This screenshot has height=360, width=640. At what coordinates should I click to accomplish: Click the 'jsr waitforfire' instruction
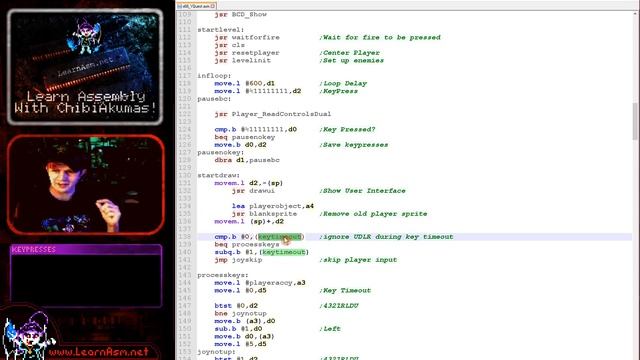point(247,38)
